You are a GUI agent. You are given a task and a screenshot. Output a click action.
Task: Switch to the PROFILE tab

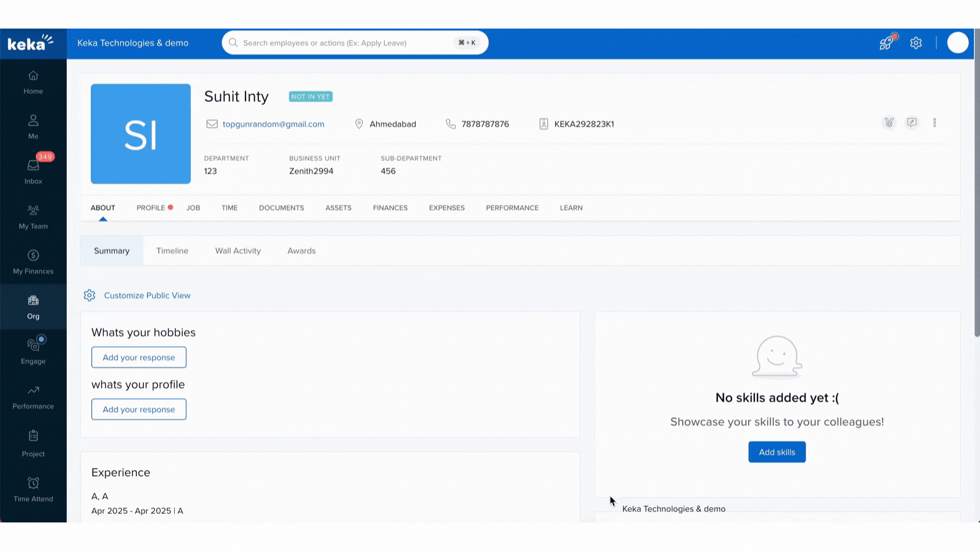pyautogui.click(x=151, y=208)
